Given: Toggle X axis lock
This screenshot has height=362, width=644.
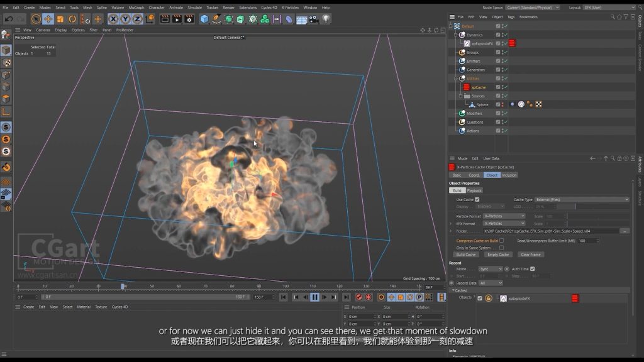Looking at the screenshot, I should [113, 19].
